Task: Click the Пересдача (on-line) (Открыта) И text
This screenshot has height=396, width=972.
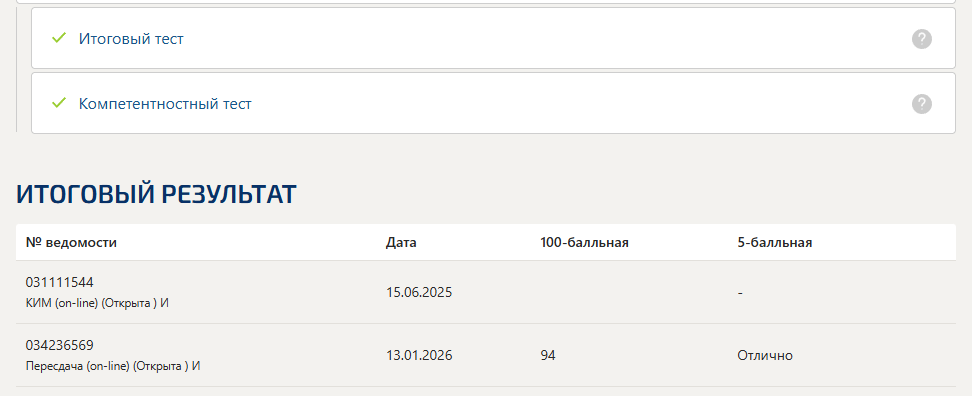Action: (113, 366)
